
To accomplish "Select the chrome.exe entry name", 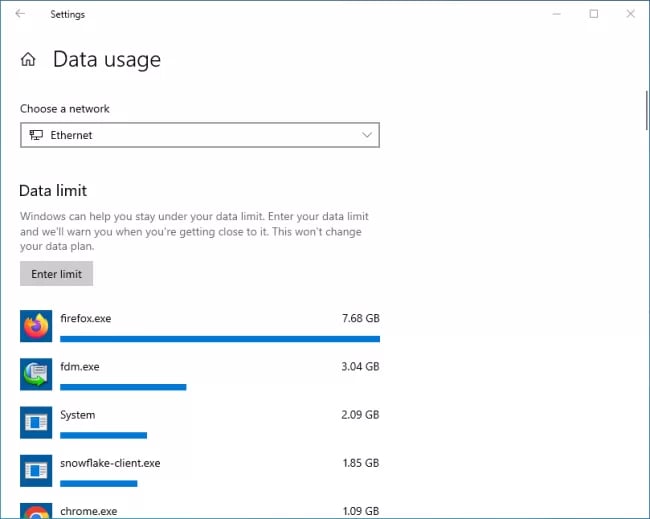I will [x=89, y=511].
